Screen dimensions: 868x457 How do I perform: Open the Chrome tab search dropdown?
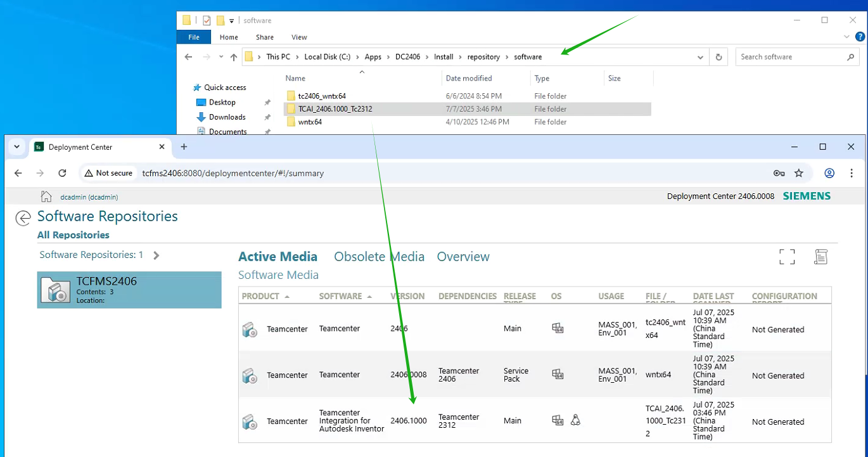(16, 146)
